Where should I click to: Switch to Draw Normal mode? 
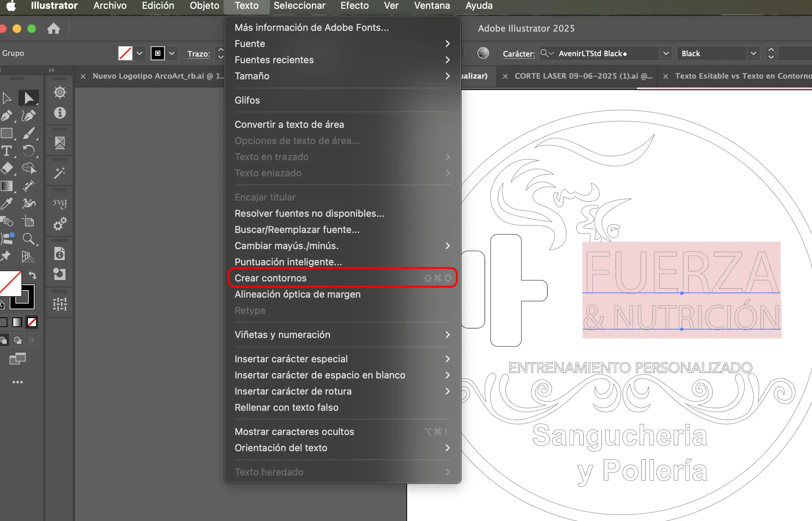click(4, 340)
